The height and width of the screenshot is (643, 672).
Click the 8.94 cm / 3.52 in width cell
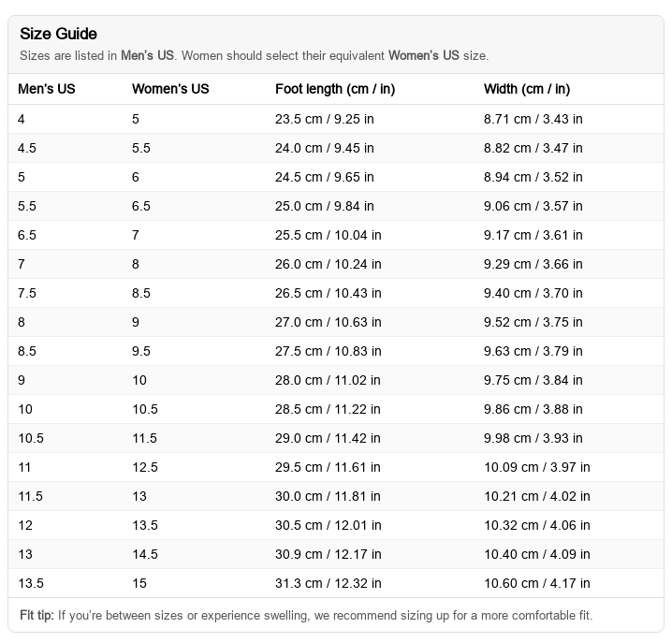pyautogui.click(x=533, y=177)
